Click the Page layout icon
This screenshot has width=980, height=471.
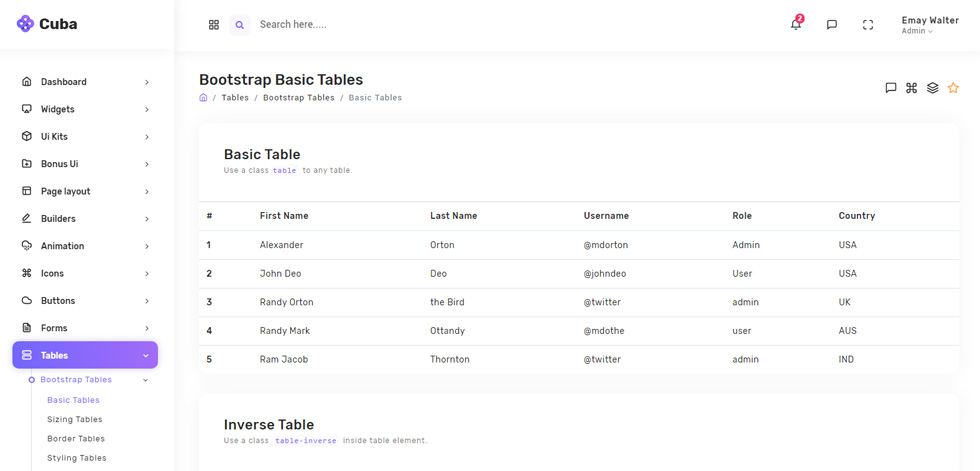(x=26, y=191)
